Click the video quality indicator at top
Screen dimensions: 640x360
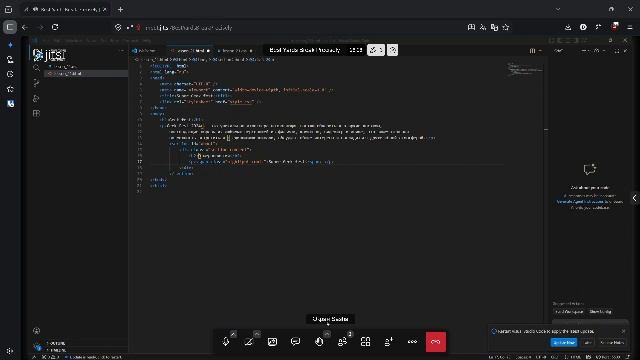pyautogui.click(x=392, y=50)
